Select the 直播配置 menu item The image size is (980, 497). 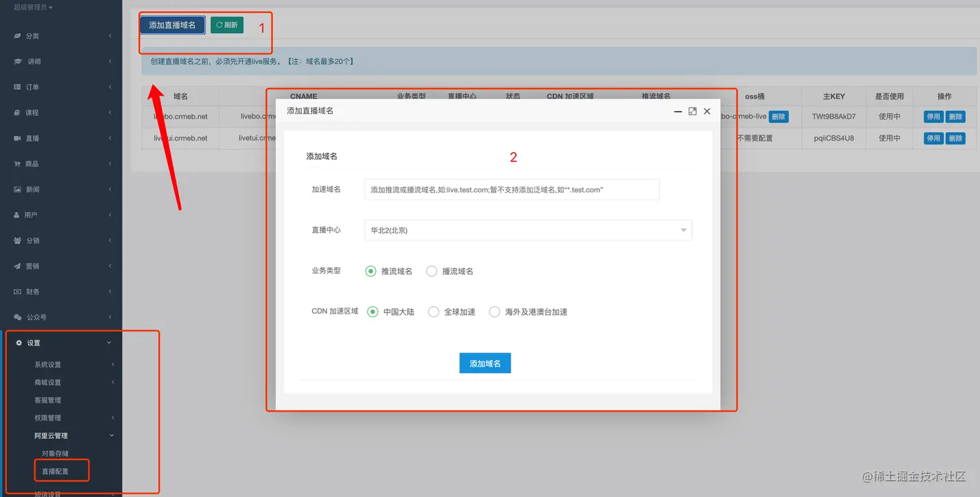pyautogui.click(x=55, y=471)
